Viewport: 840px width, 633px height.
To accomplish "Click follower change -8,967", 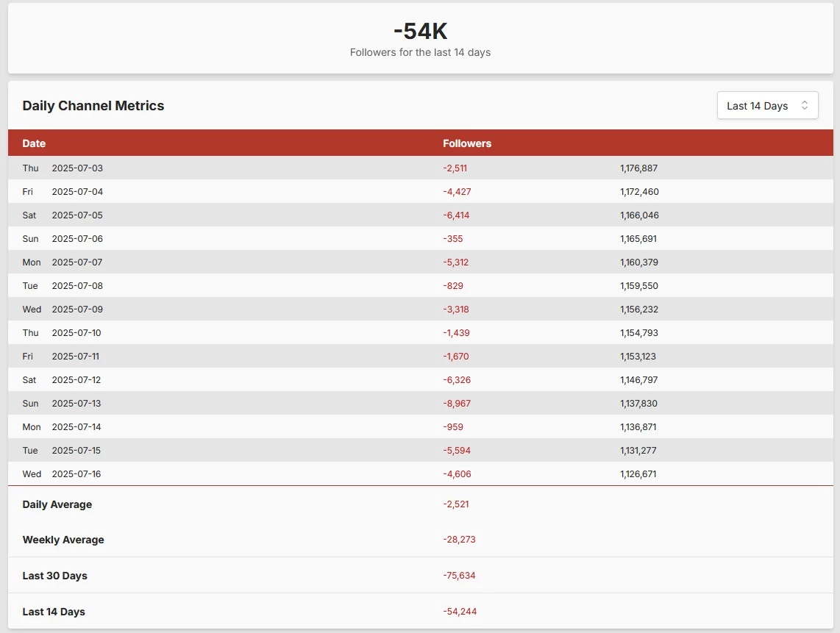I will pyautogui.click(x=457, y=404).
